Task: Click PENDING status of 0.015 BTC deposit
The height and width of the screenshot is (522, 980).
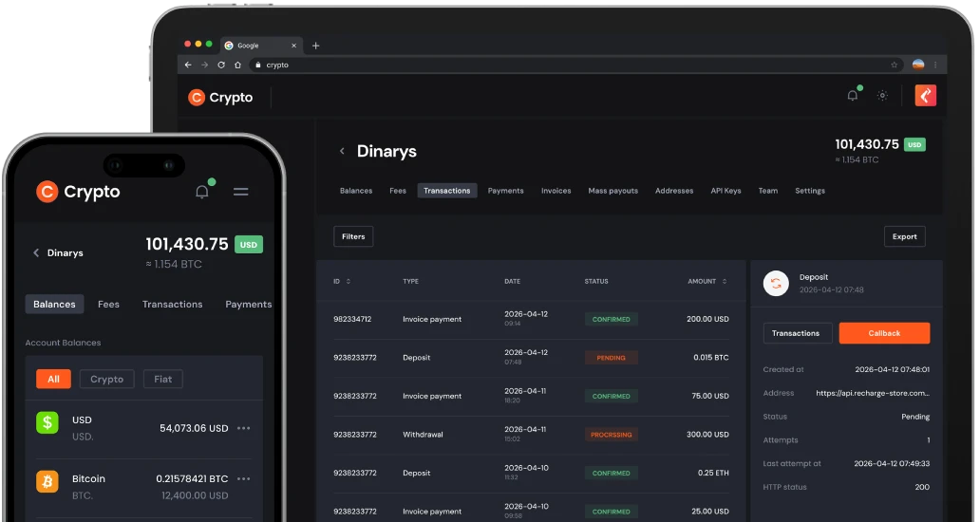Action: (612, 358)
